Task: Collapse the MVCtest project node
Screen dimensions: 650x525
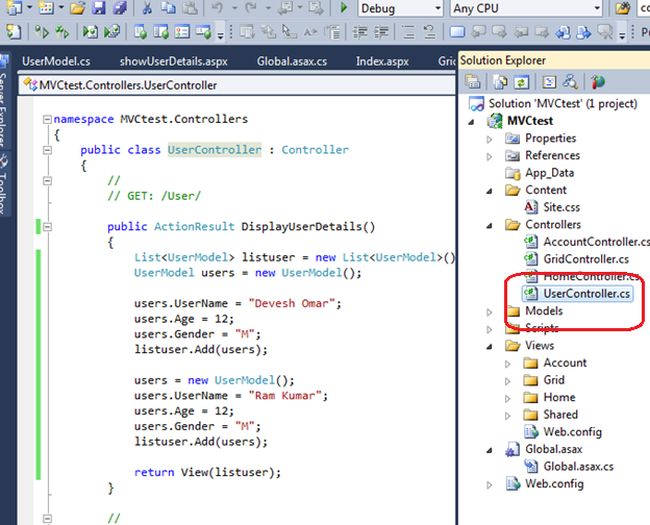Action: (x=472, y=122)
